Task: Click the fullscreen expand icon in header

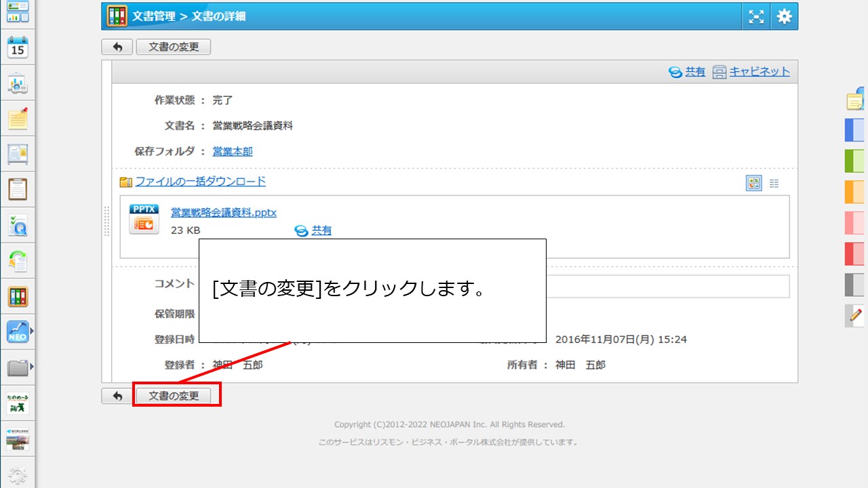Action: click(756, 17)
